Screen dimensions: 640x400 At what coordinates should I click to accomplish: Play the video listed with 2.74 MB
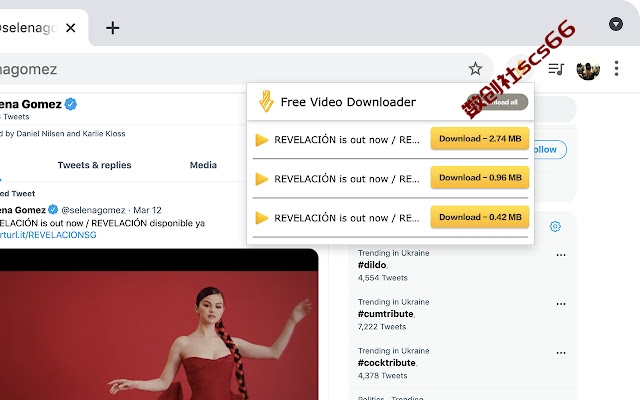(x=262, y=140)
